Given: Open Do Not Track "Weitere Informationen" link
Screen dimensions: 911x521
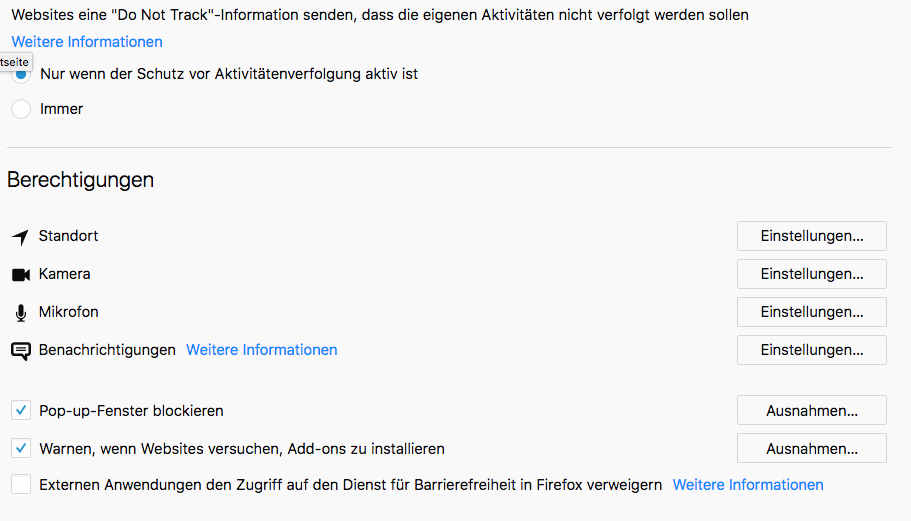Looking at the screenshot, I should pyautogui.click(x=87, y=42).
